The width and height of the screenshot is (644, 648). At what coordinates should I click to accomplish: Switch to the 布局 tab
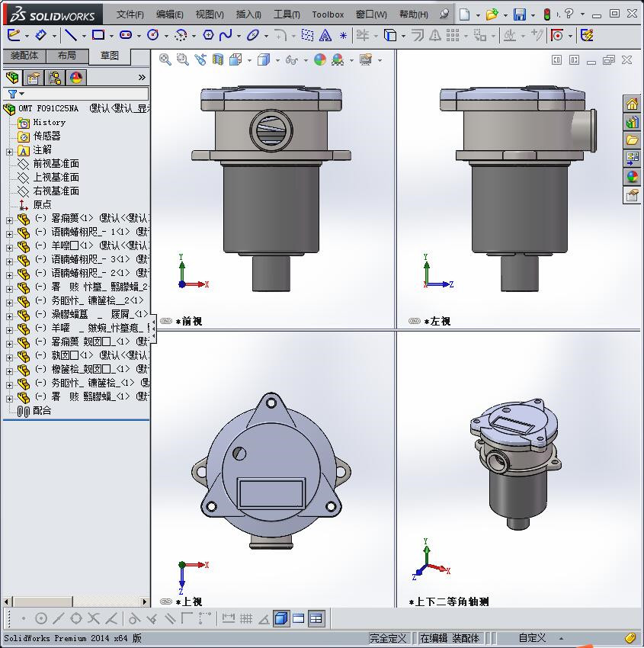(67, 56)
